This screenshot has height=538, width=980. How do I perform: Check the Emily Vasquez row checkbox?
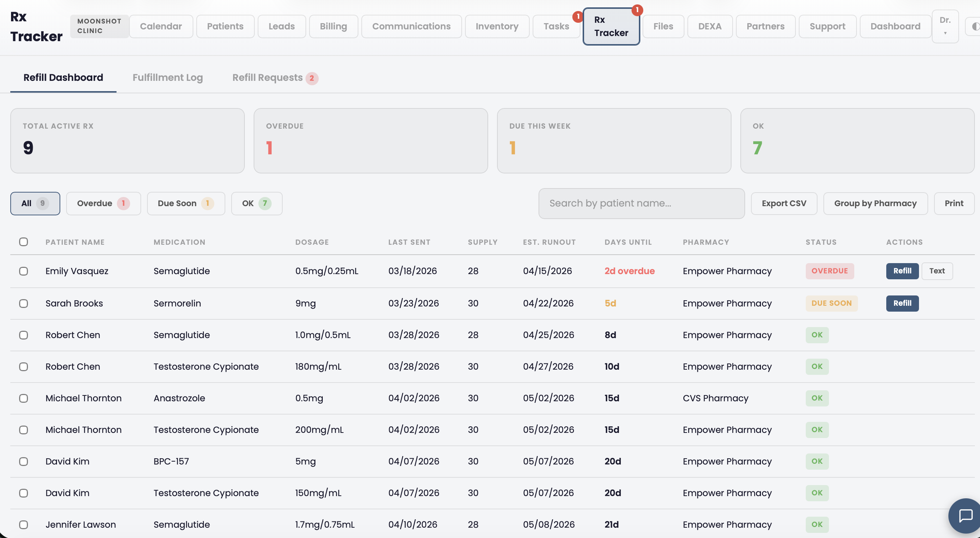[x=24, y=271]
